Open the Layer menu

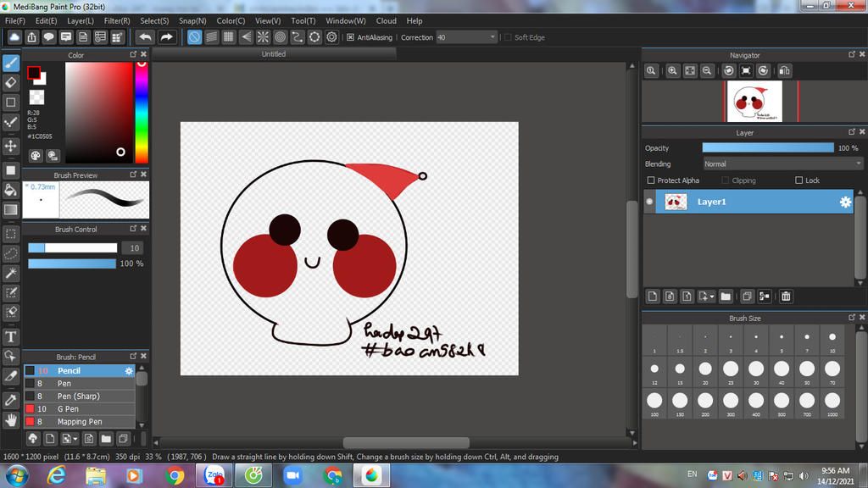pyautogui.click(x=81, y=21)
